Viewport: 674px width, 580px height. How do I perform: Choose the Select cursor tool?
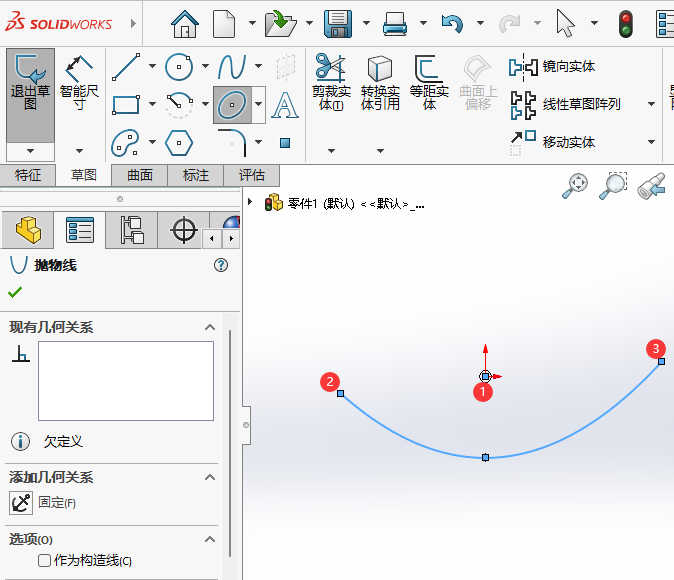pos(565,24)
